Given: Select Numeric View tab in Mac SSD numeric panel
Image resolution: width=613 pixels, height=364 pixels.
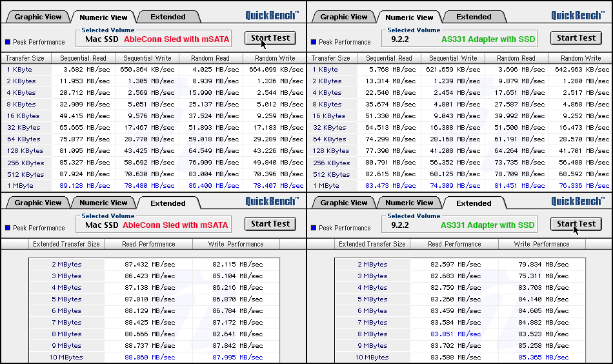Looking at the screenshot, I should pos(104,17).
